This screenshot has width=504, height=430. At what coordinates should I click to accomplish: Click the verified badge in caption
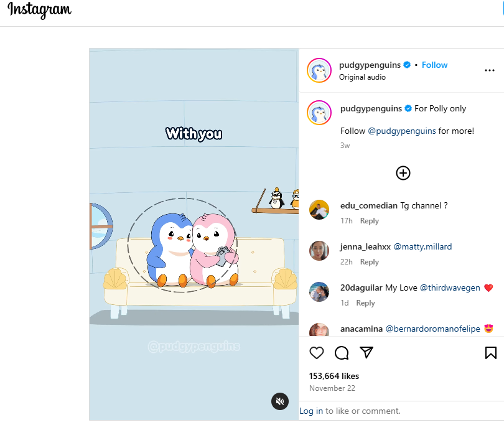408,109
